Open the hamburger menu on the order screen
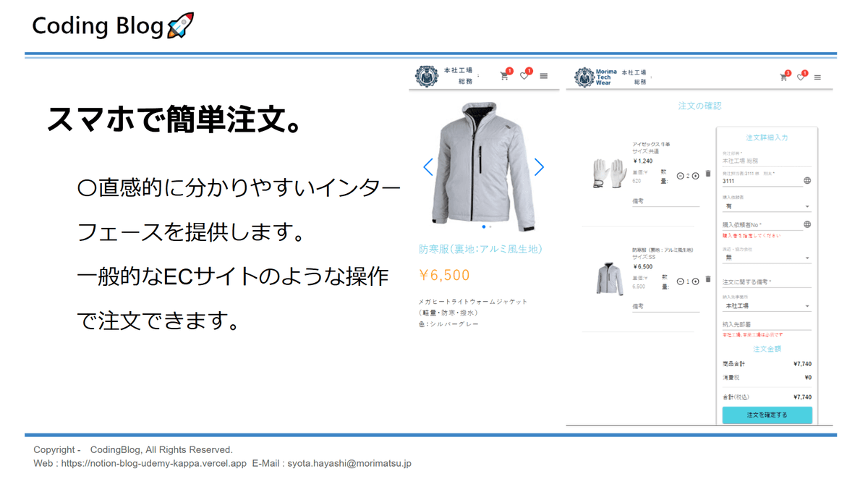The height and width of the screenshot is (487, 868). point(817,77)
